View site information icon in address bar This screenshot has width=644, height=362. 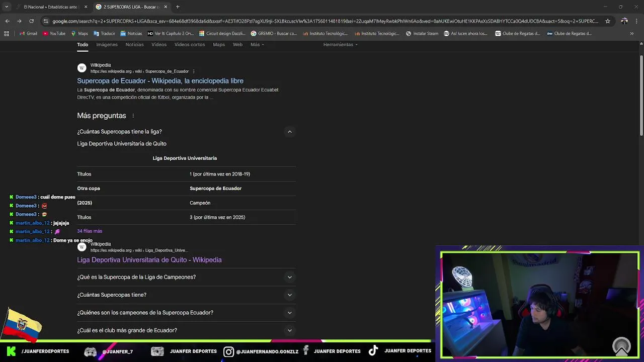[46, 21]
